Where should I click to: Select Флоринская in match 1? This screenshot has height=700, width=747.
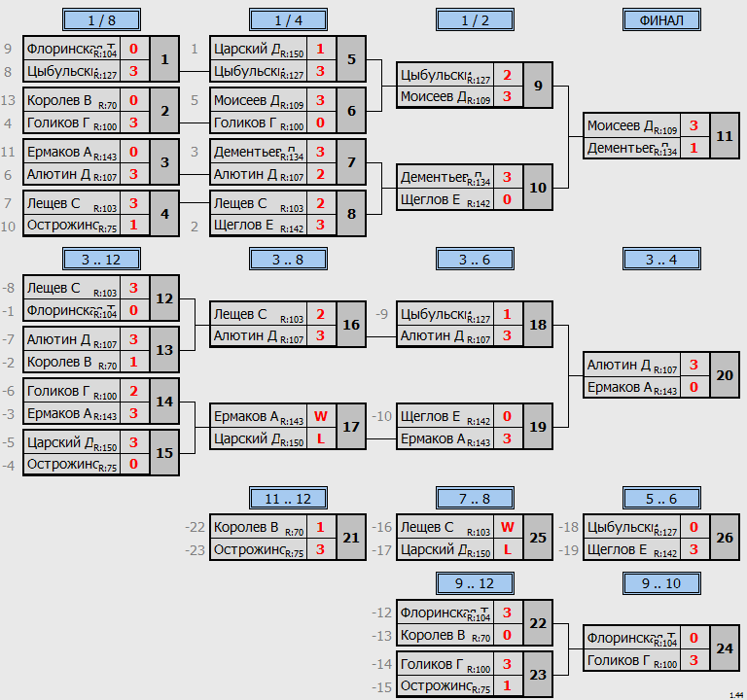71,49
